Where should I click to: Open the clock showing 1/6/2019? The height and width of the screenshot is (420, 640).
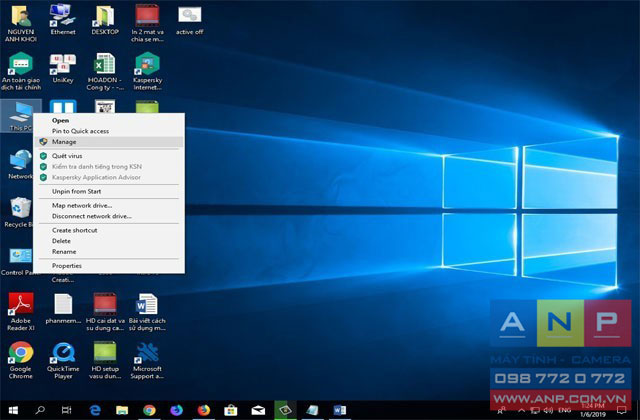point(593,410)
